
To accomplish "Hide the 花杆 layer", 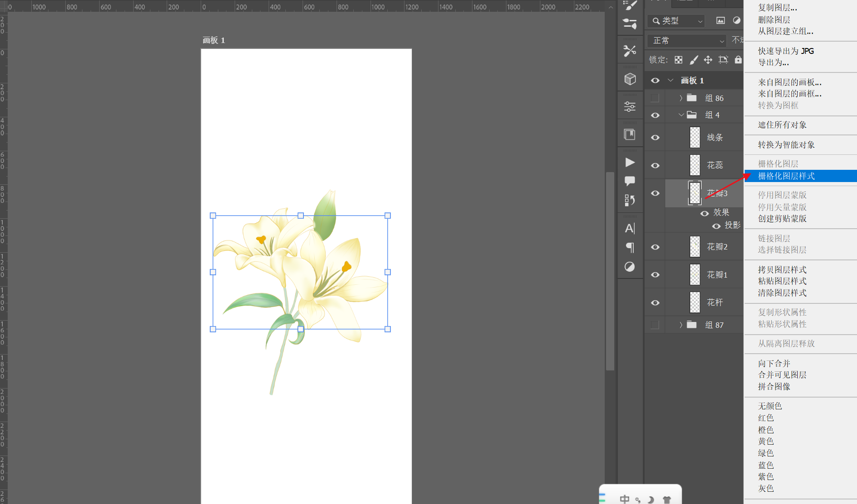I will [655, 303].
